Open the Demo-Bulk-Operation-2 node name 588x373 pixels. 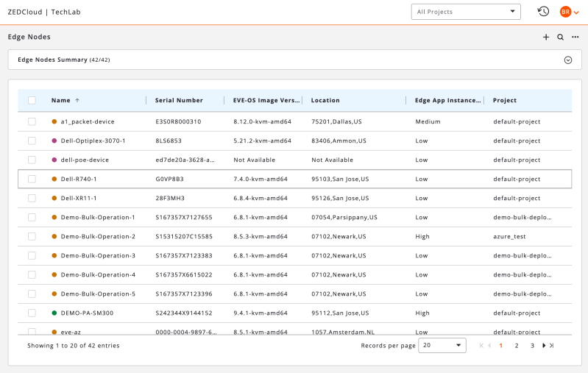point(98,236)
